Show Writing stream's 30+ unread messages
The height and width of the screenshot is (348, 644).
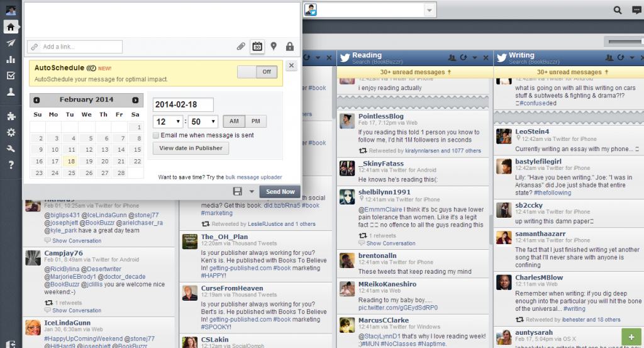pos(572,72)
